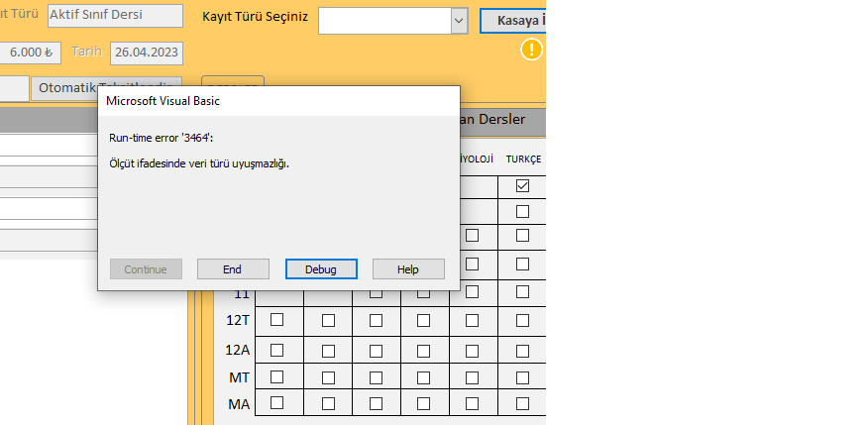The width and height of the screenshot is (868, 425).
Task: Tick the TURKÇE checkbox for row 12A
Action: pyautogui.click(x=522, y=349)
